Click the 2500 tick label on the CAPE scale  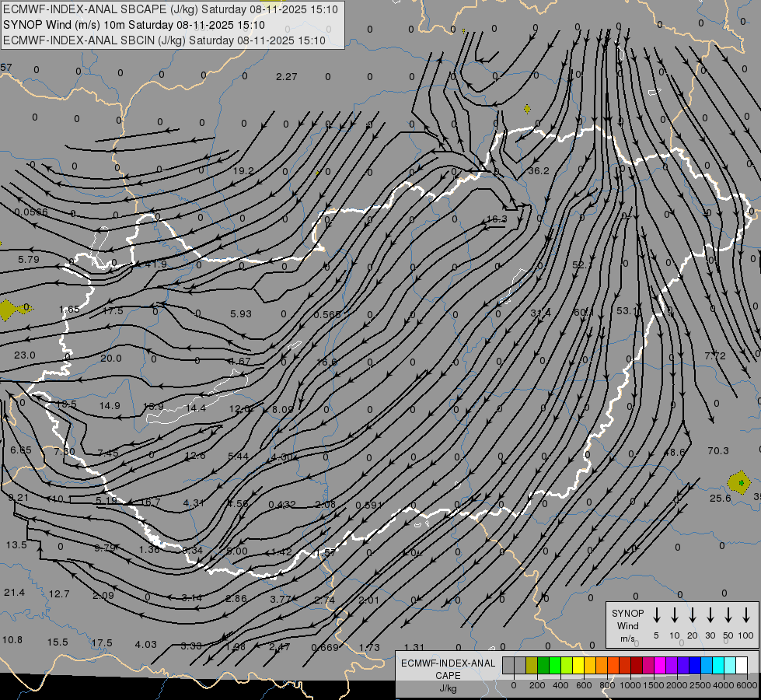coord(700,685)
